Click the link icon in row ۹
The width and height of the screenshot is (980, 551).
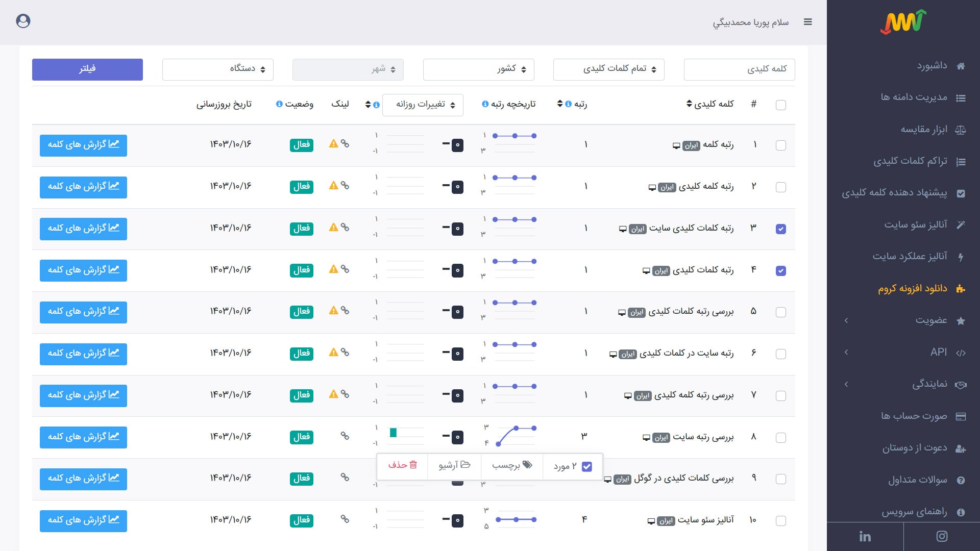click(345, 477)
